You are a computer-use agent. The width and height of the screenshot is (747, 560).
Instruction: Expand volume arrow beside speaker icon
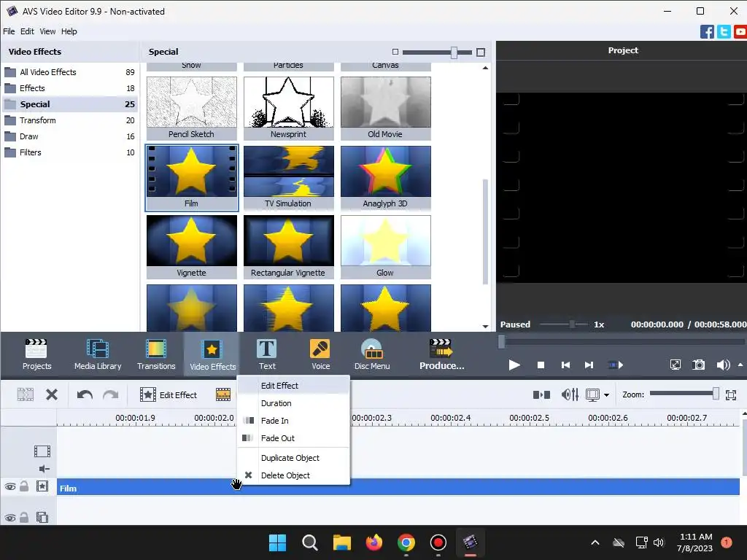(x=740, y=365)
